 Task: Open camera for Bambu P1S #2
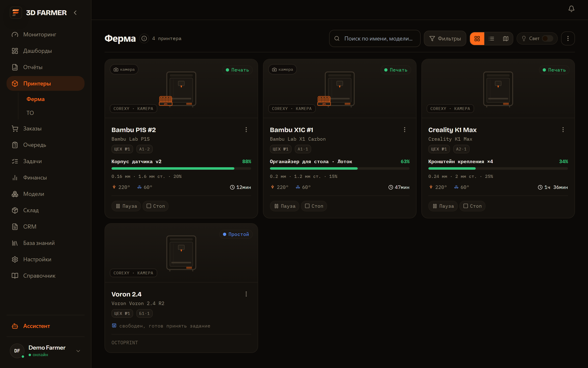point(124,69)
